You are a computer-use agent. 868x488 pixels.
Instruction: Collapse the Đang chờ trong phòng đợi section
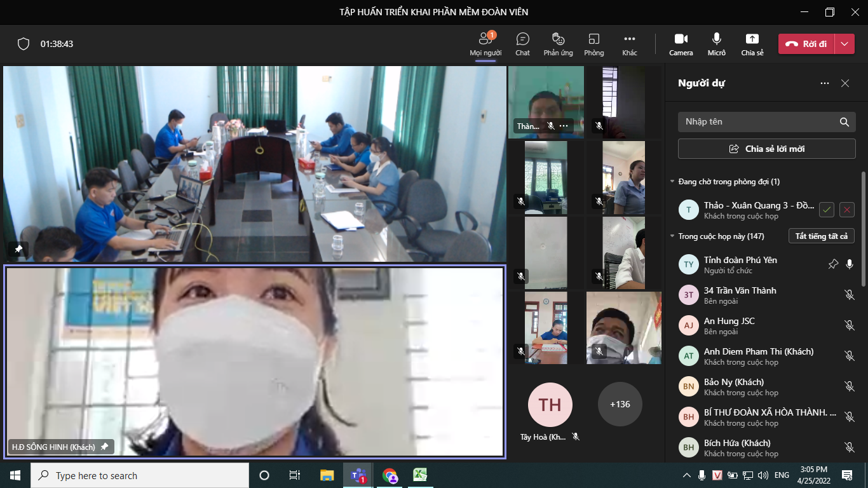[x=673, y=182]
